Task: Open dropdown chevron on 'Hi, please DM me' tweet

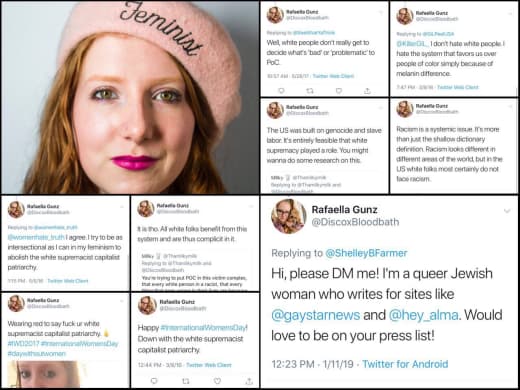Action: [x=507, y=211]
